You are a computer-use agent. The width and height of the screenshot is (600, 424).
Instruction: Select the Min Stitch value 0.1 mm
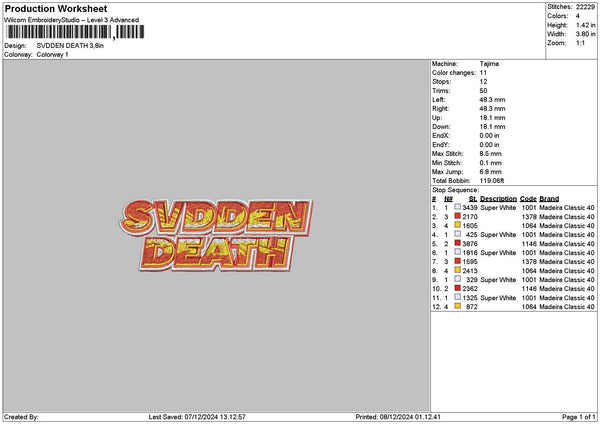[491, 163]
